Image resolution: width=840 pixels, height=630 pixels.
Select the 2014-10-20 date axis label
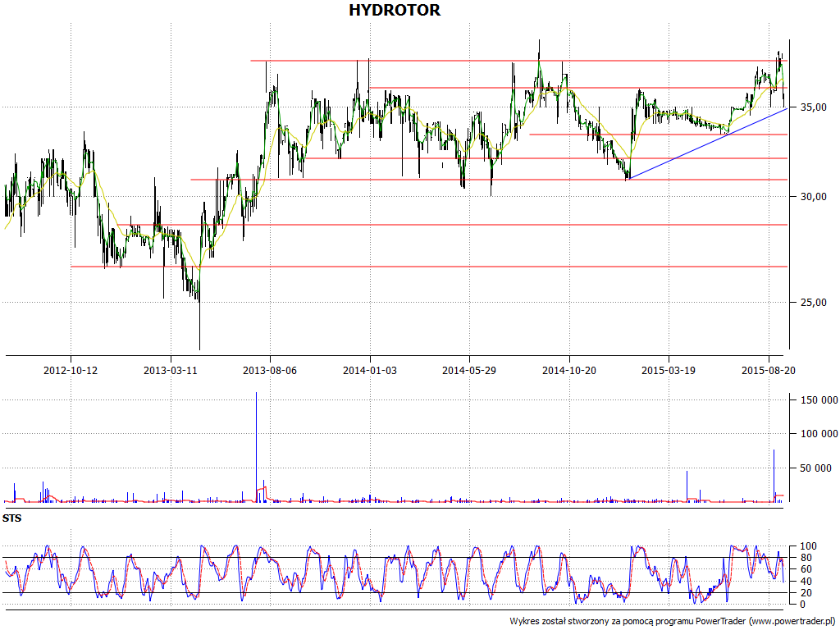(569, 370)
